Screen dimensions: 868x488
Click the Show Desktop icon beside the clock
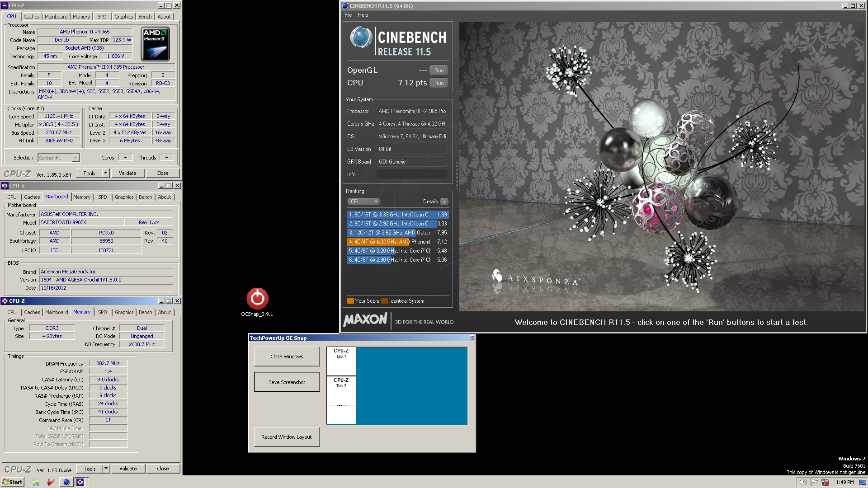(863, 482)
